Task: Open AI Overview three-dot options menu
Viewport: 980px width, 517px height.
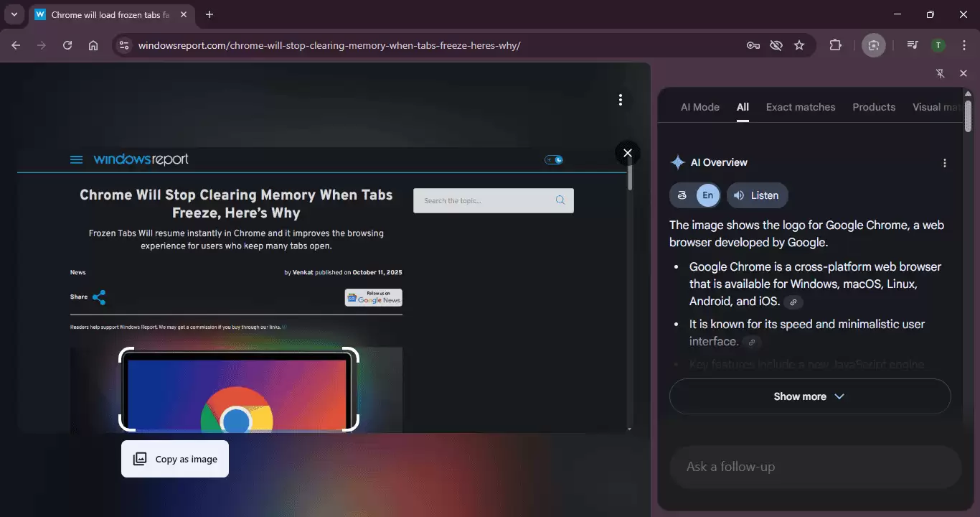Action: click(x=944, y=163)
